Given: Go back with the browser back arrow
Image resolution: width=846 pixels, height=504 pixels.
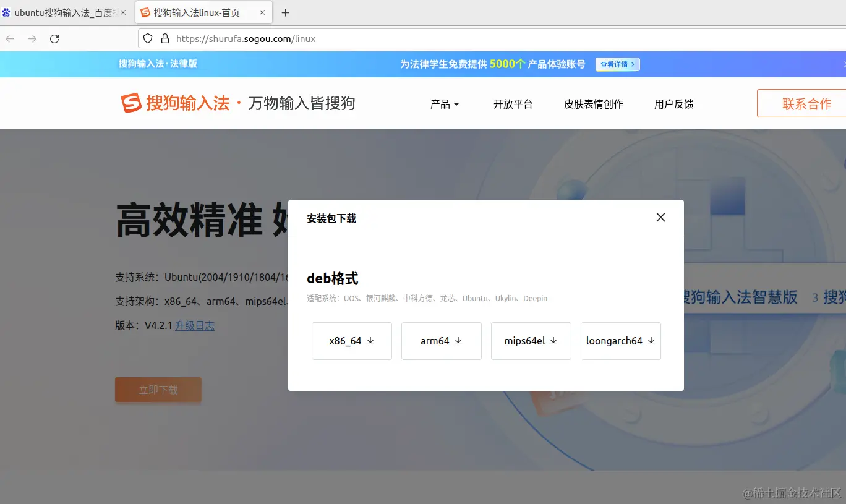Looking at the screenshot, I should 10,38.
